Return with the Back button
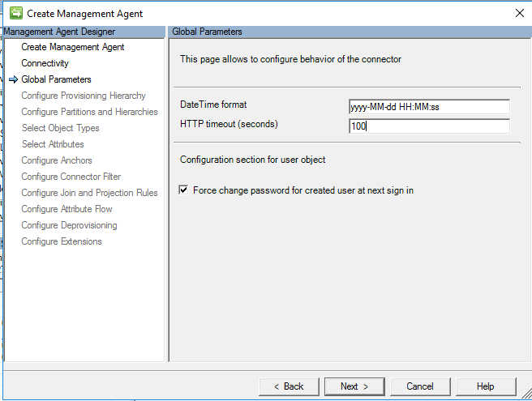This screenshot has height=401, width=532. [x=289, y=386]
